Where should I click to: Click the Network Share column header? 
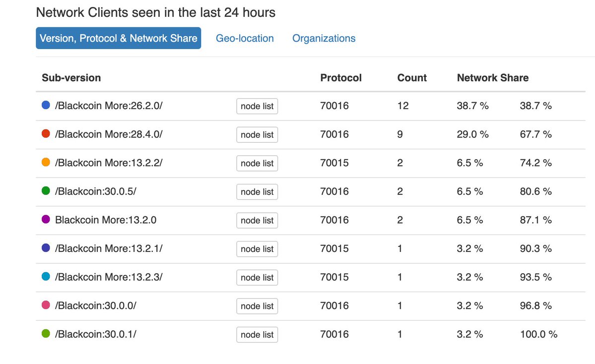click(493, 78)
